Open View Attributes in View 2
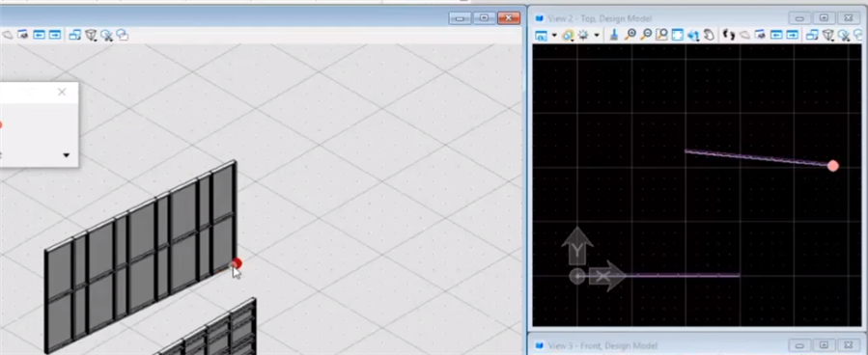Image resolution: width=868 pixels, height=355 pixels. point(541,36)
